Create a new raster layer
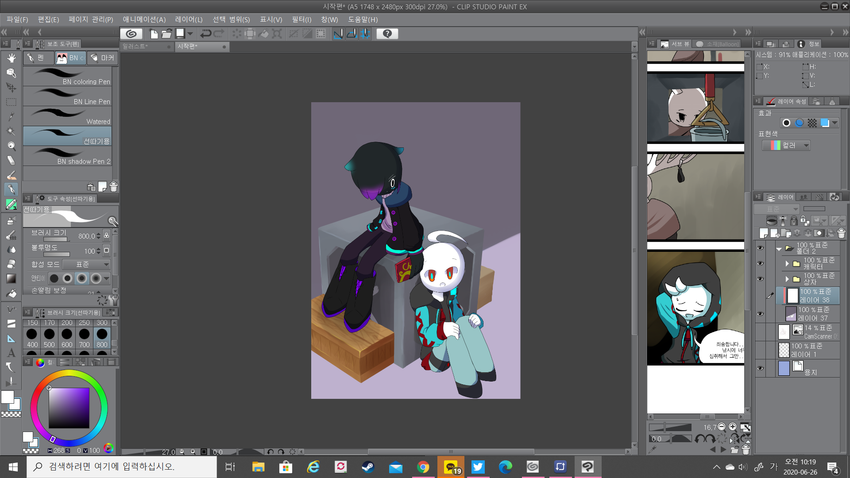 click(x=763, y=233)
